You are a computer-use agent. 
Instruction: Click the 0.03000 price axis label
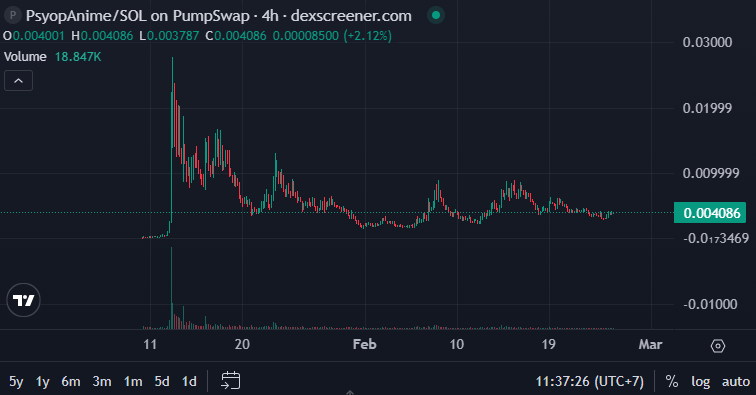pos(707,42)
